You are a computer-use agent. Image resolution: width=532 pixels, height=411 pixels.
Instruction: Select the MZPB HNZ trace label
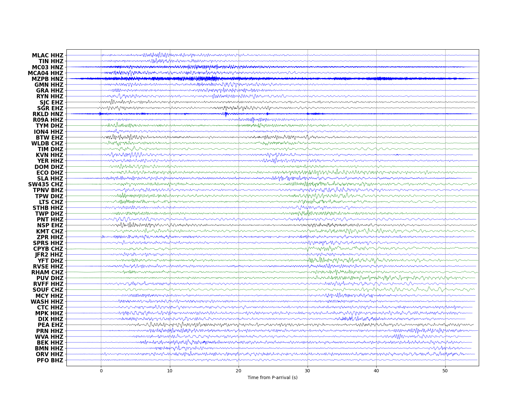tap(48, 79)
